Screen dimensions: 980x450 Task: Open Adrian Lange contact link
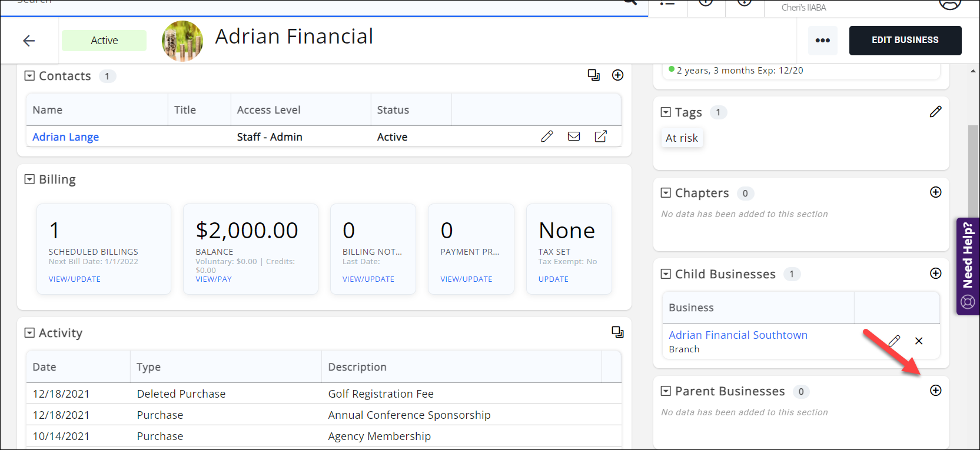click(65, 137)
